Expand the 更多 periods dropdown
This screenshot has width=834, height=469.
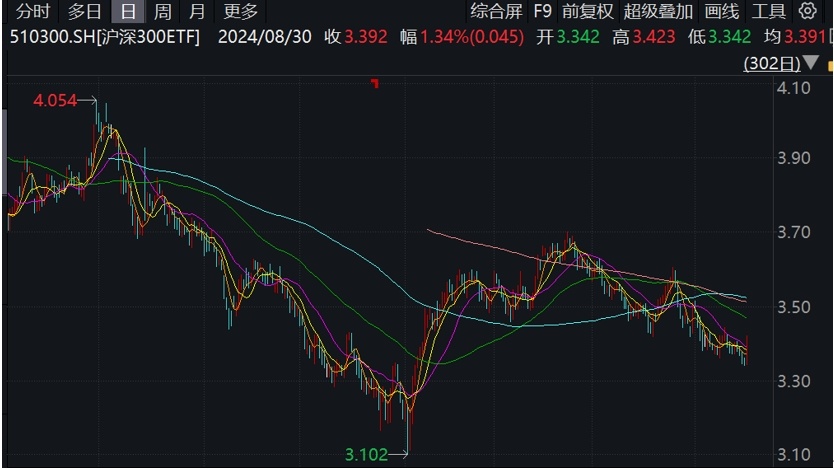[x=240, y=12]
